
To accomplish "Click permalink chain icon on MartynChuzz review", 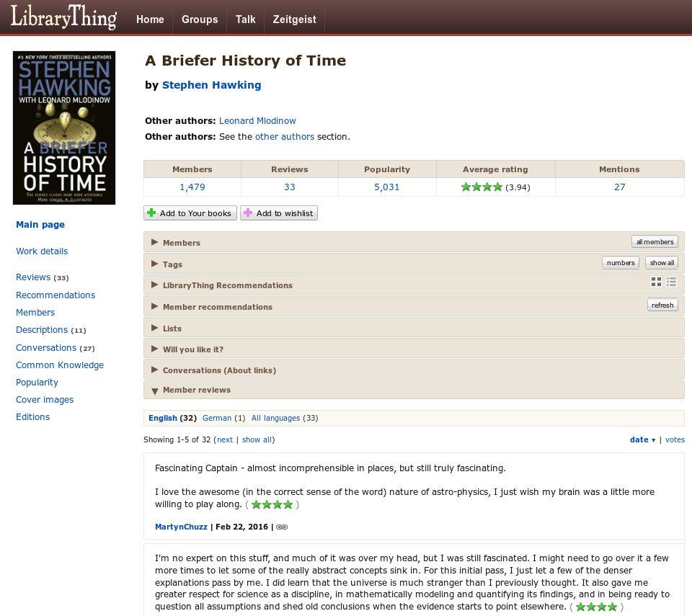I will coord(282,527).
